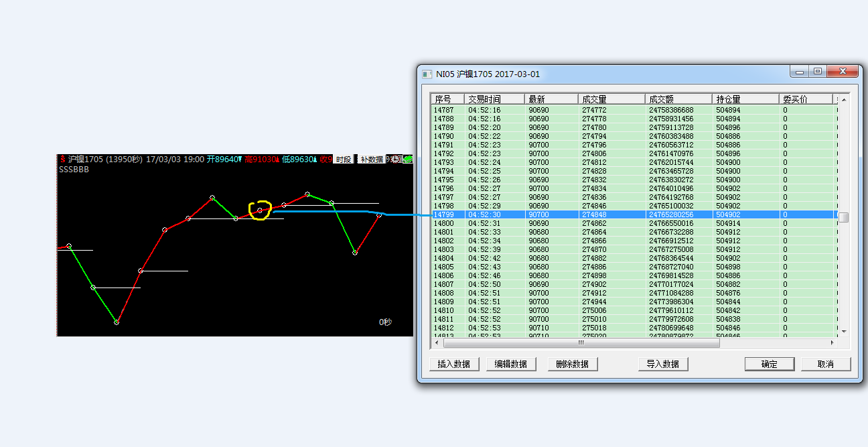The height and width of the screenshot is (447, 868).
Task: Click the red S icon beside 沪镍1705 in chart header
Action: tap(62, 159)
